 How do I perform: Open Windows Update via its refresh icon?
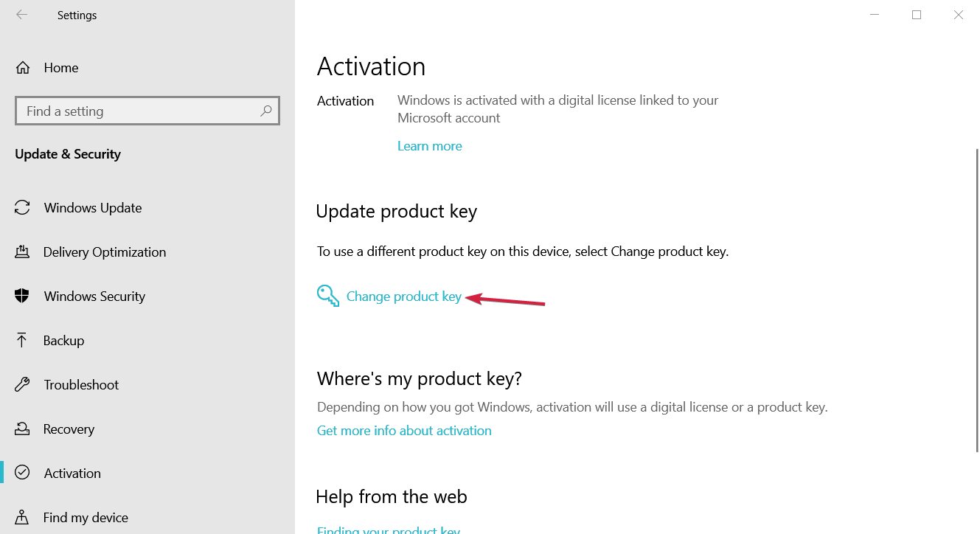(22, 207)
